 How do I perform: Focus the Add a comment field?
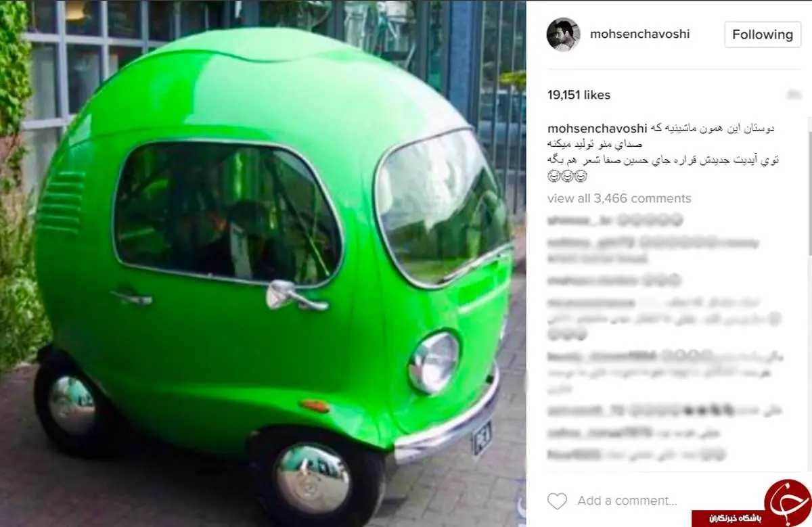coord(627,501)
